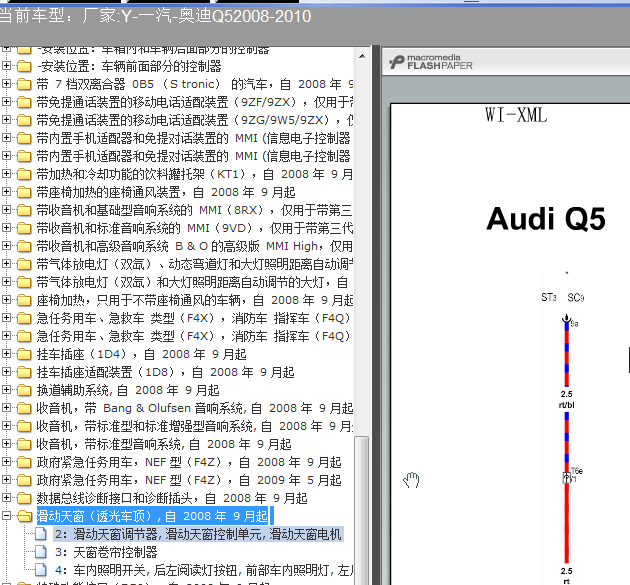Click scroll-up arrow of tree panel
Screen dimensions: 630x585
coord(362,56)
